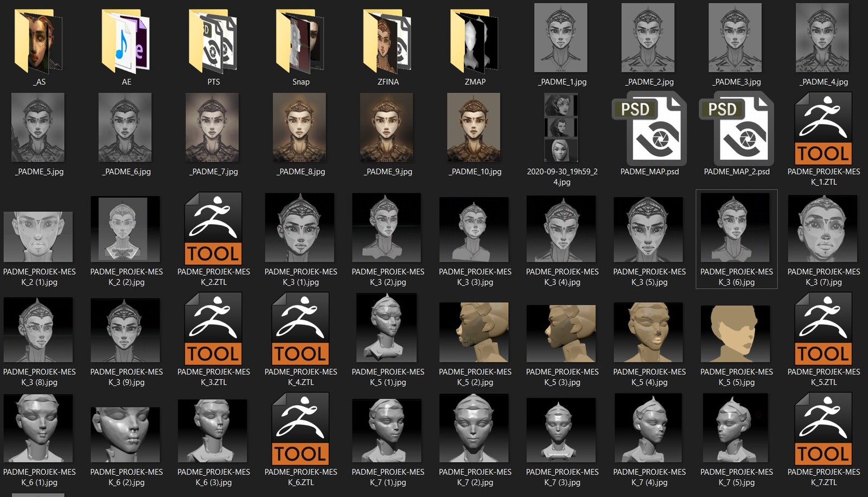Select the PADME_PROJEK-MESK_7 (2).jpg thumbnail
This screenshot has height=497, width=868.
tap(474, 428)
